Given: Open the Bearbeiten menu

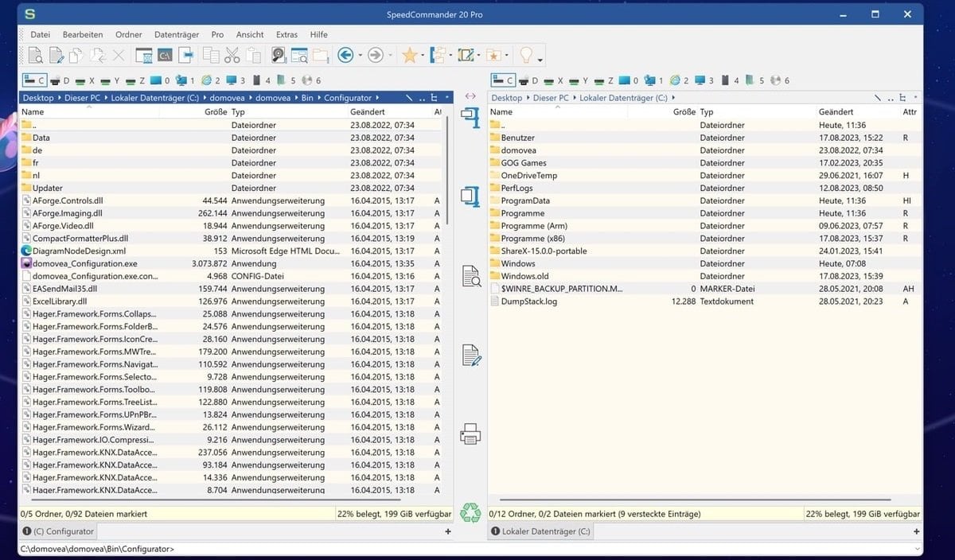Looking at the screenshot, I should click(x=83, y=35).
